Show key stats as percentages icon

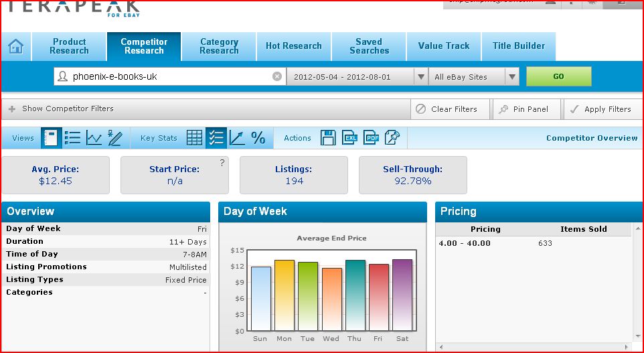pos(258,138)
